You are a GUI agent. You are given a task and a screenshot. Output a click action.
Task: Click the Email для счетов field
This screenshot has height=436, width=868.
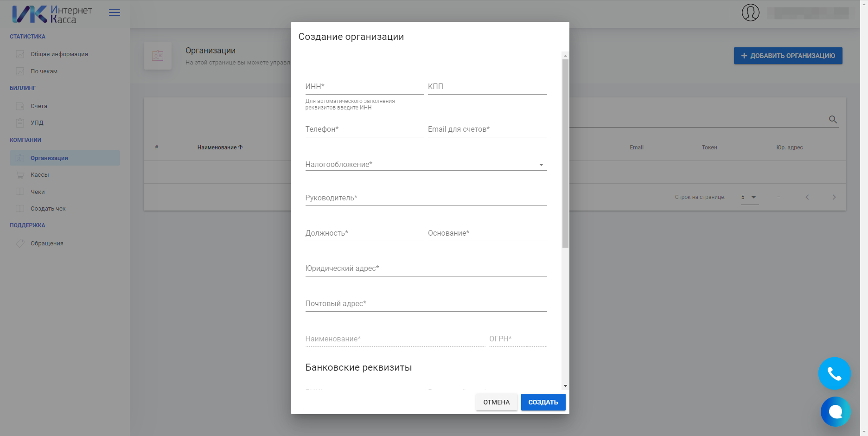487,129
